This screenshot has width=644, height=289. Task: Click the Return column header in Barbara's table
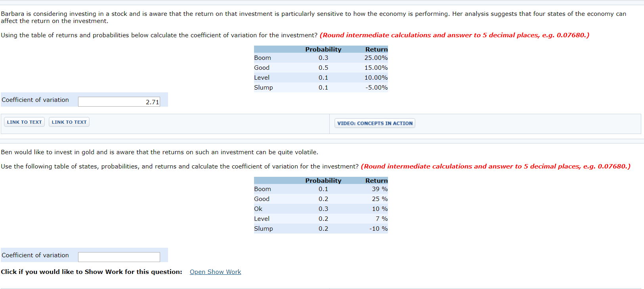pyautogui.click(x=376, y=49)
